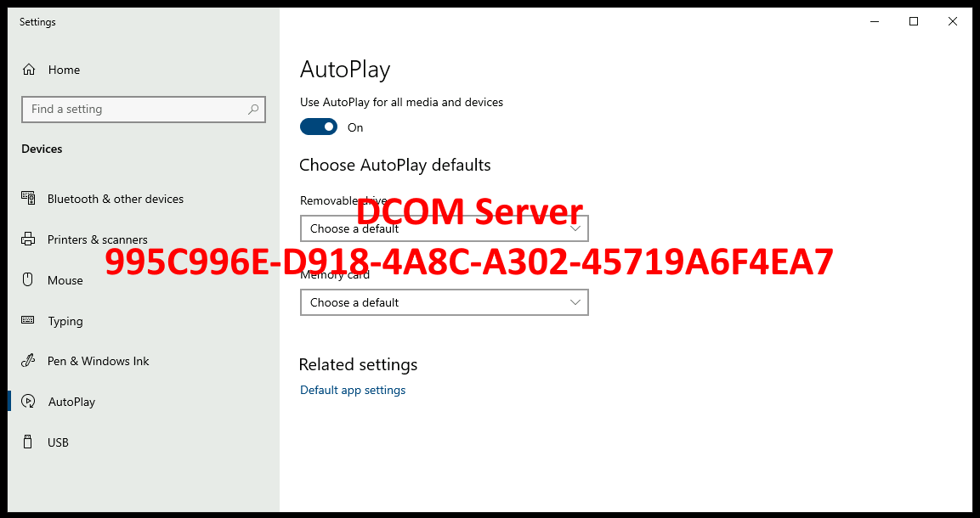Go to Printers & scanners settings
Viewport: 980px width, 518px height.
[97, 239]
